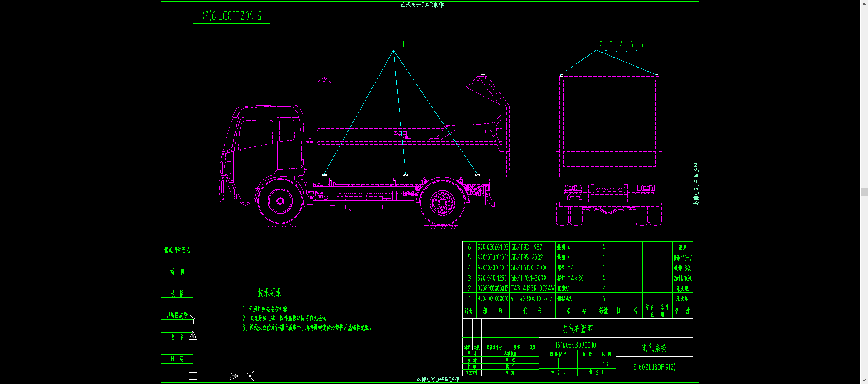868x384 pixels.
Task: Click technical requirement line starting with '1,'
Action: click(266, 310)
